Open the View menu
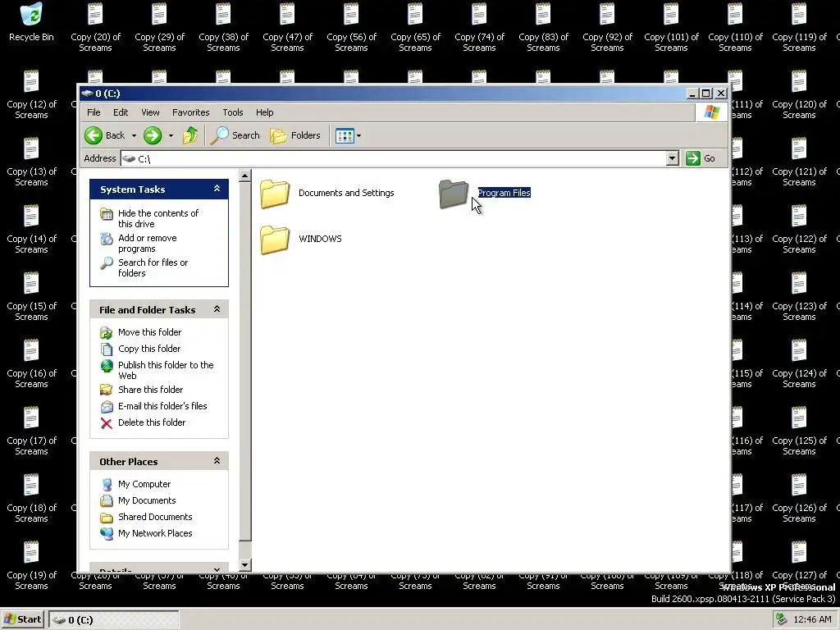This screenshot has height=630, width=840. click(150, 112)
